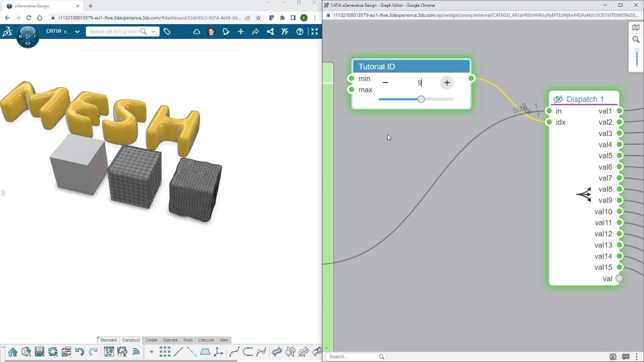Click the val10 output port

click(620, 211)
